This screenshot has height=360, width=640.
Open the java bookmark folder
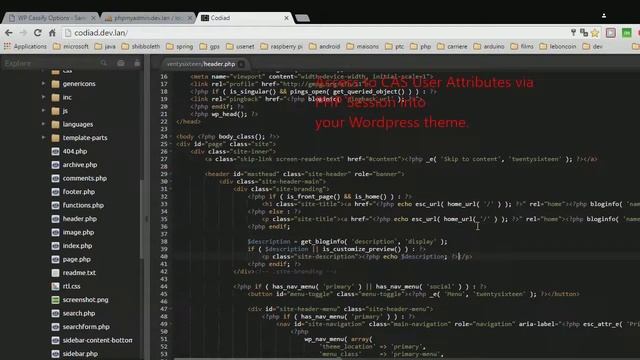point(105,47)
